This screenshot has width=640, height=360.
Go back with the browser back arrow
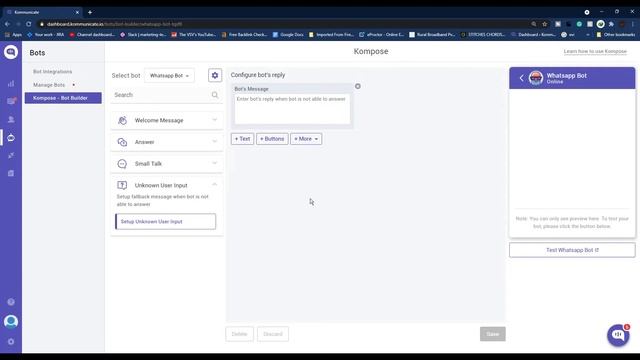pos(7,24)
